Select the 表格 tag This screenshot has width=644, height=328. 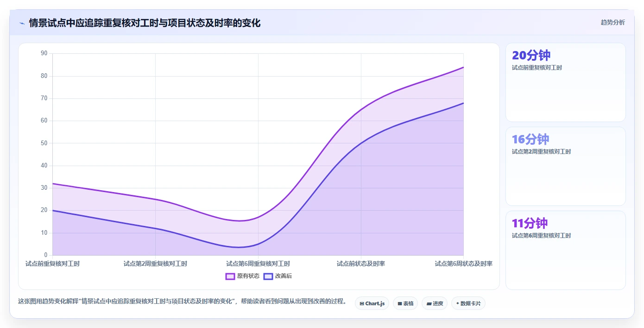(405, 303)
